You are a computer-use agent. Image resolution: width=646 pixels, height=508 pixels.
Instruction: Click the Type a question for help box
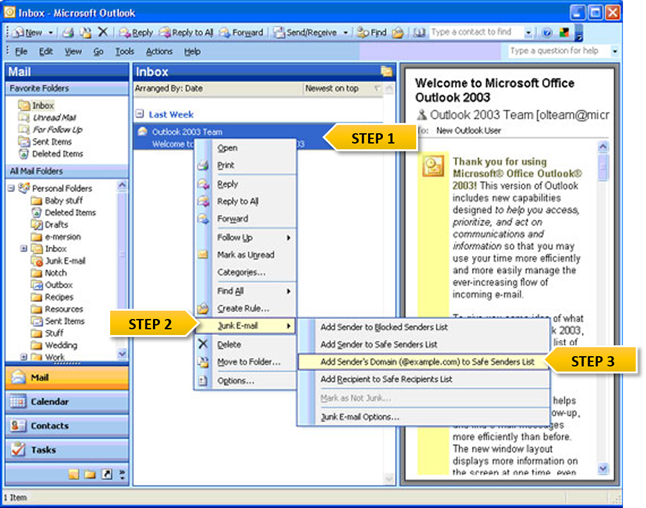(558, 51)
